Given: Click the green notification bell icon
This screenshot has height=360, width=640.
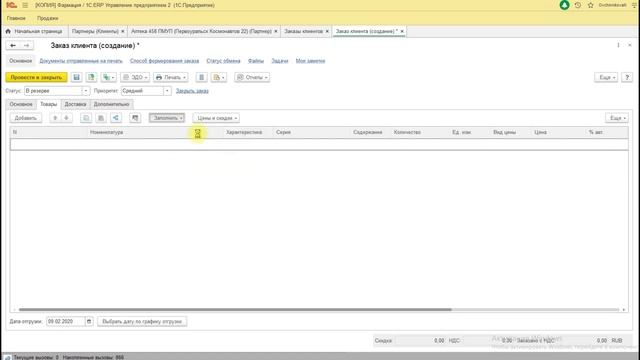Looking at the screenshot, I should pyautogui.click(x=564, y=5).
